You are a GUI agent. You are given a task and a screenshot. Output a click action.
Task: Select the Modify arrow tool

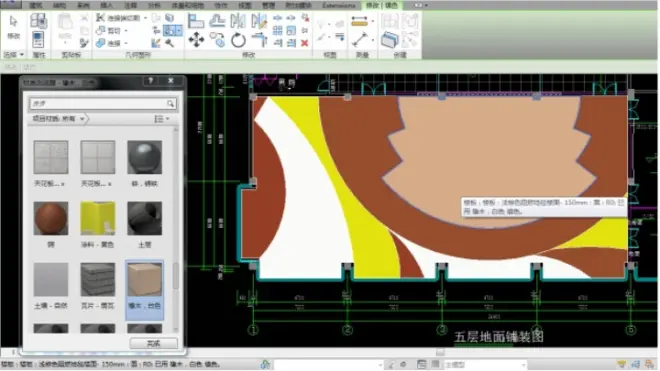(13, 21)
